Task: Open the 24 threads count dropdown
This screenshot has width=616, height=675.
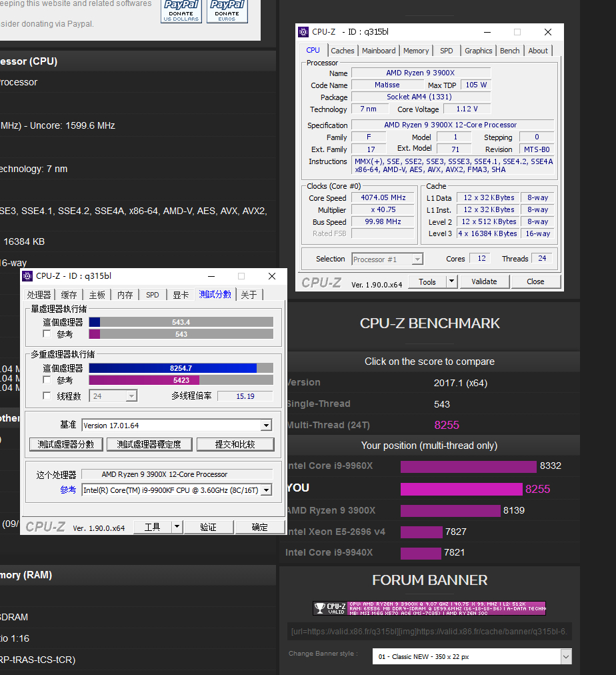Action: [x=131, y=396]
